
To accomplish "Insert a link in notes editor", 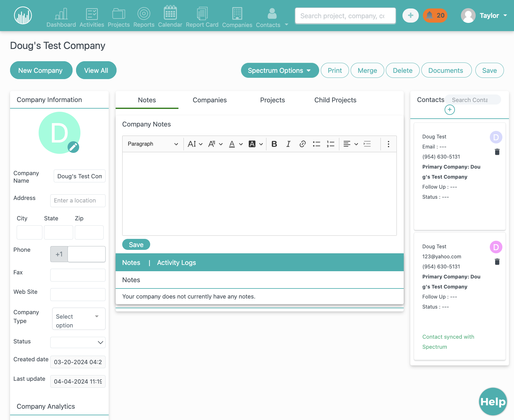I will (x=303, y=144).
